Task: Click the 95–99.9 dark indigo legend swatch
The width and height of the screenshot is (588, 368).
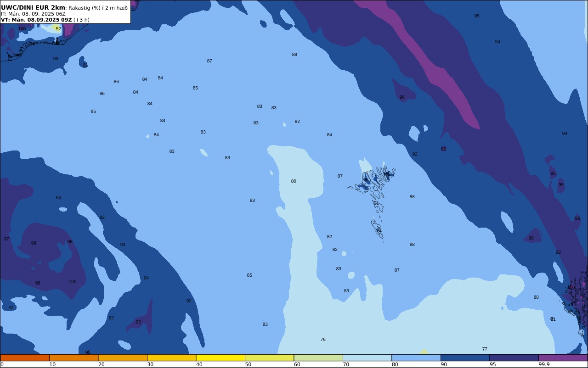Action: [514, 357]
